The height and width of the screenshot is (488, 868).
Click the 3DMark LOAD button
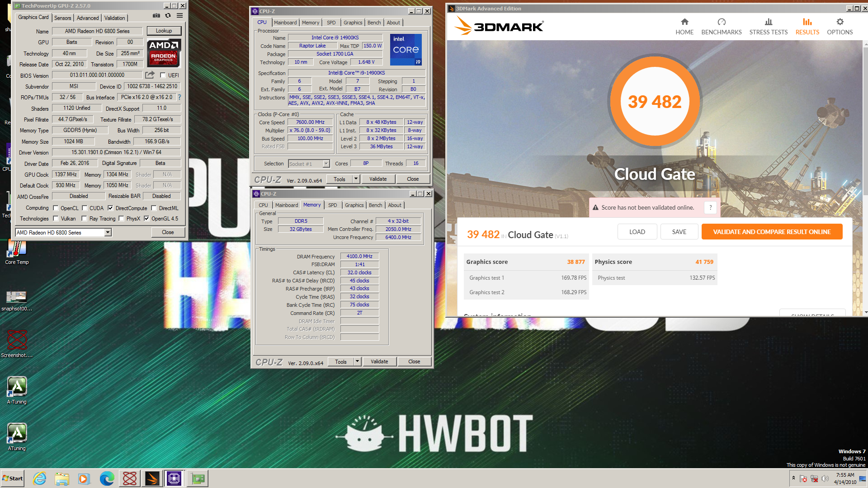point(637,232)
